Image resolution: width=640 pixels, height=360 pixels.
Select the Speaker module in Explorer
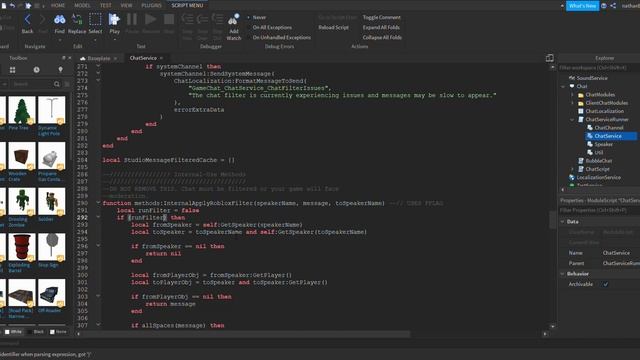click(x=603, y=144)
